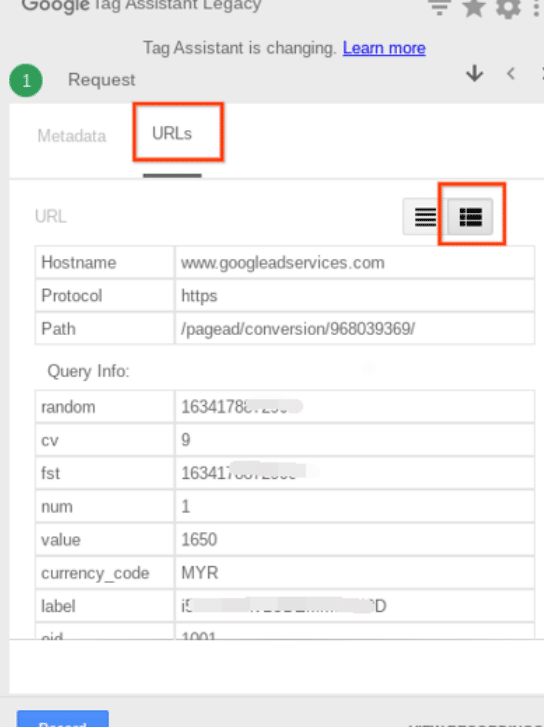Image resolution: width=544 pixels, height=727 pixels.
Task: Go back with the left chevron
Action: coord(511,73)
